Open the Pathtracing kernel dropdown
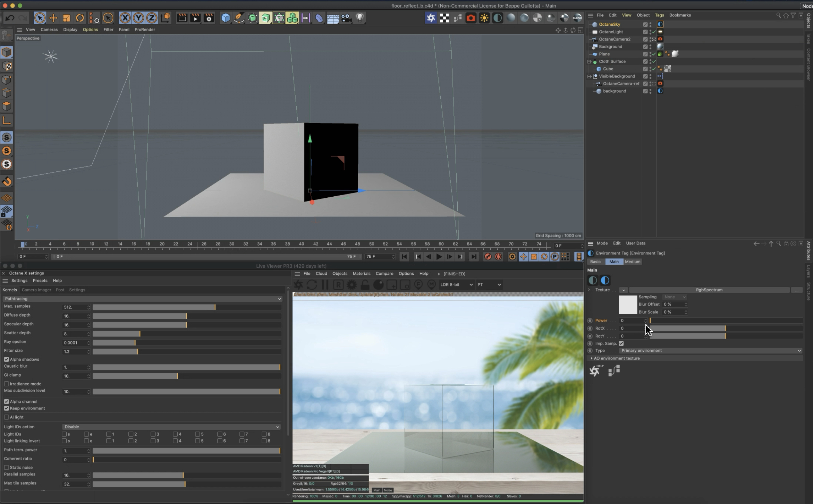Image resolution: width=813 pixels, height=504 pixels. [142, 299]
